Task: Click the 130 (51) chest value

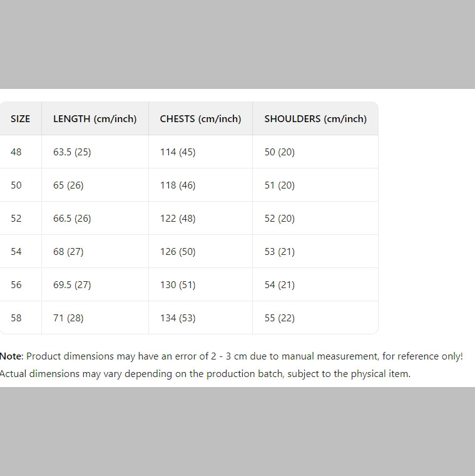Action: (x=178, y=285)
